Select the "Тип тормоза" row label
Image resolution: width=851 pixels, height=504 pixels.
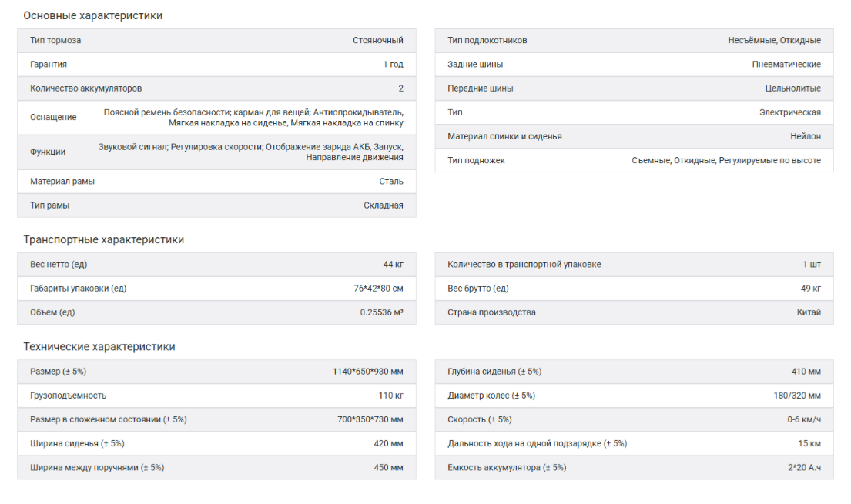tap(55, 40)
